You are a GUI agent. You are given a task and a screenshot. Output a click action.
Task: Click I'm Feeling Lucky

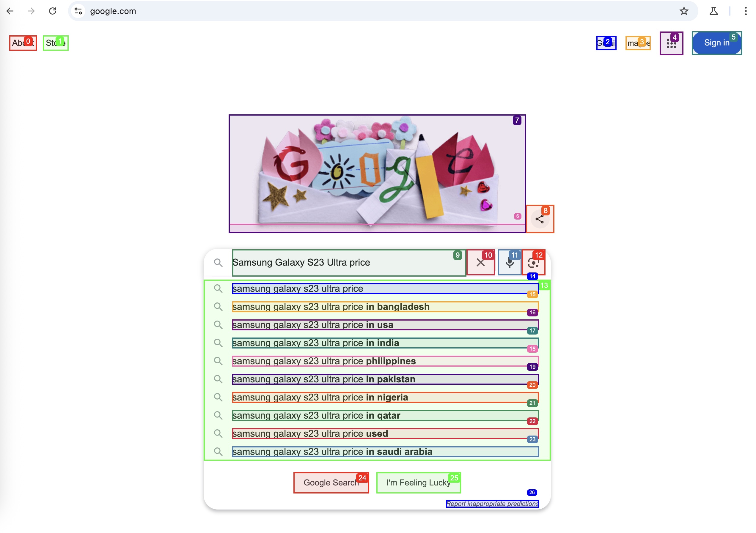point(418,483)
